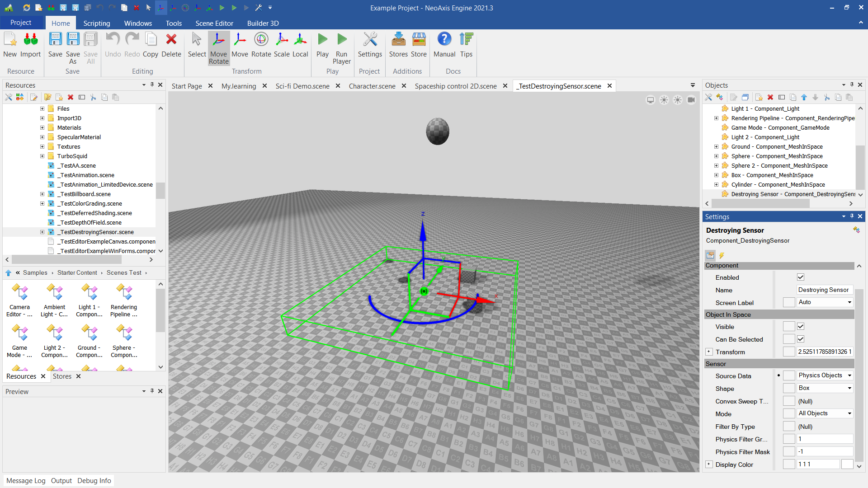
Task: Click Scenes Test breadcrumb link
Action: [124, 272]
